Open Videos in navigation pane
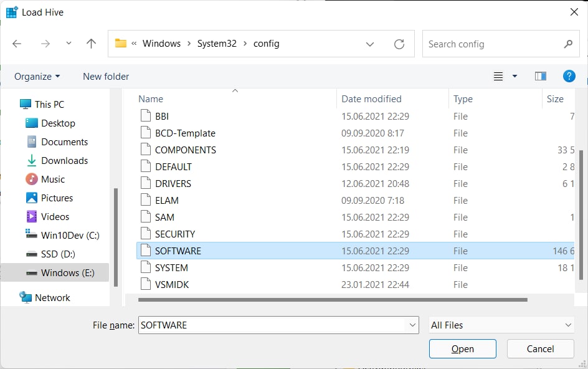Screen dimensions: 588x369 [47, 216]
